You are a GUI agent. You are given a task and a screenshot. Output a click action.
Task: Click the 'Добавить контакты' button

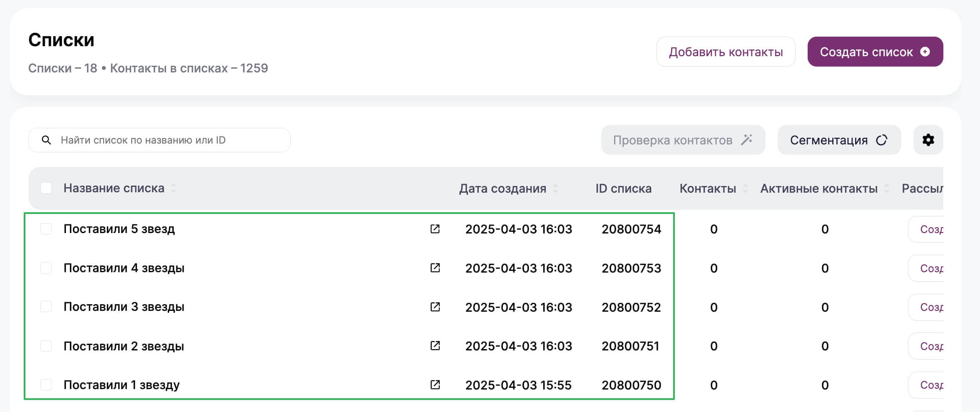click(x=726, y=52)
